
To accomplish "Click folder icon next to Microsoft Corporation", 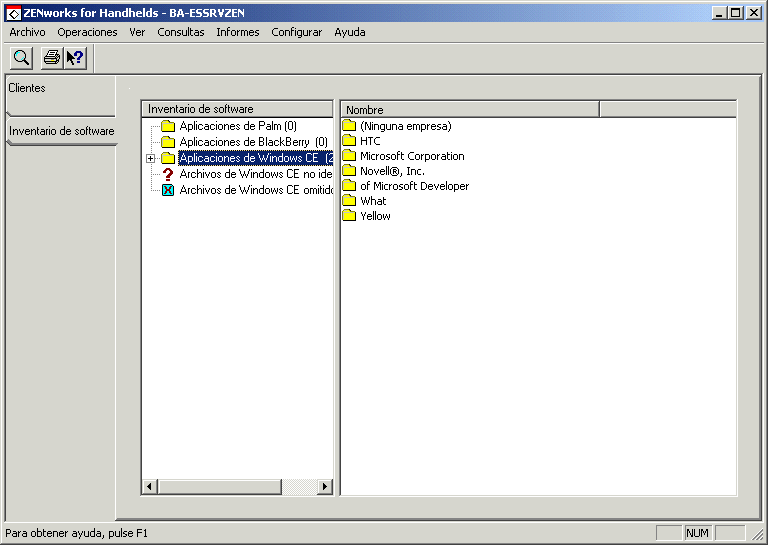I will point(349,156).
